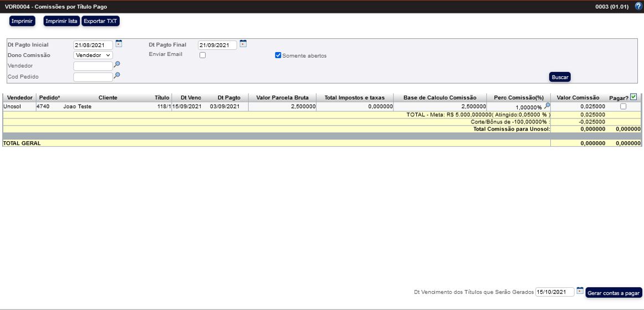Click the Cod Pedido search magnifier icon
Screen dimensions: 644x310
(x=117, y=75)
